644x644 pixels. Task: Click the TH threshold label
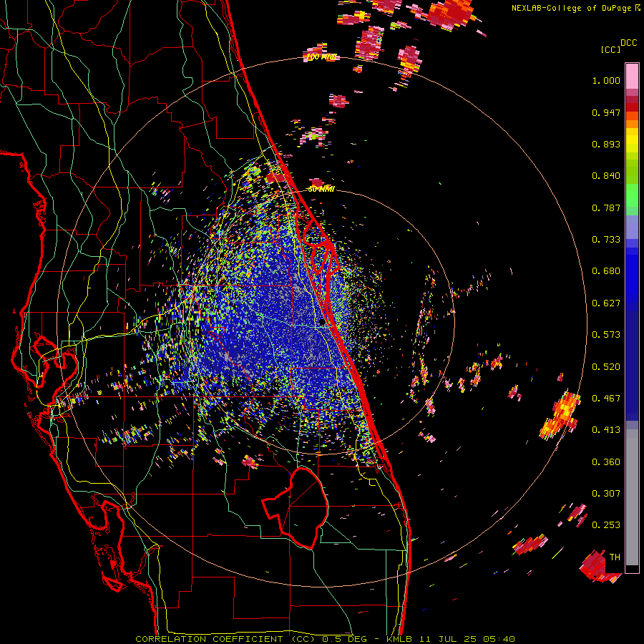click(615, 557)
